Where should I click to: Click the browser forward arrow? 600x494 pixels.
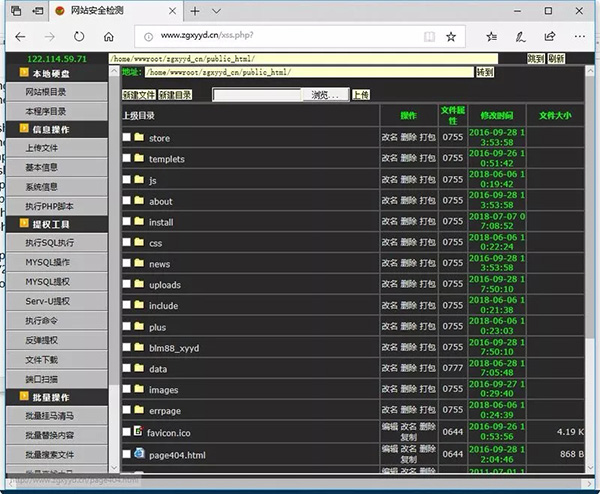point(50,37)
